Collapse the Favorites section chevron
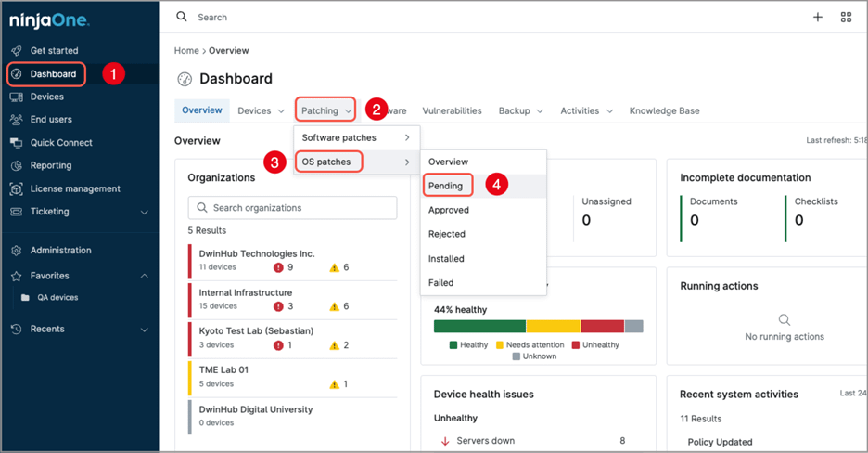Image resolution: width=868 pixels, height=453 pixels. tap(145, 276)
